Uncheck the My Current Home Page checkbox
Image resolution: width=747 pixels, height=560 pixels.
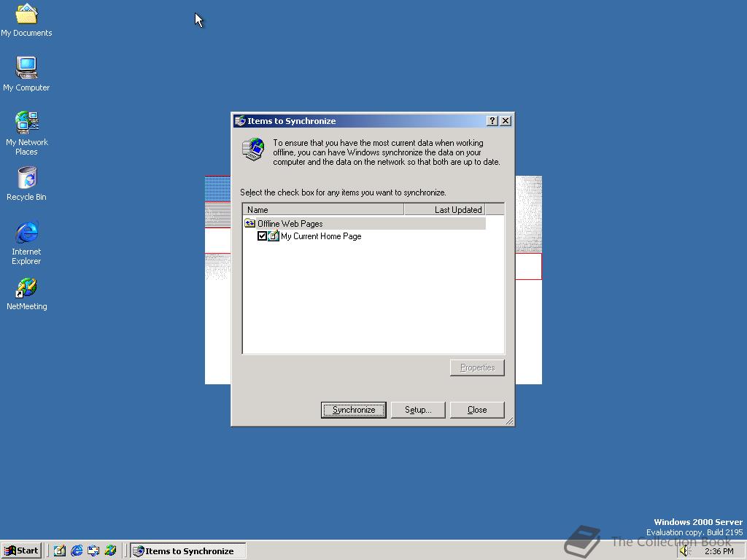[x=262, y=236]
